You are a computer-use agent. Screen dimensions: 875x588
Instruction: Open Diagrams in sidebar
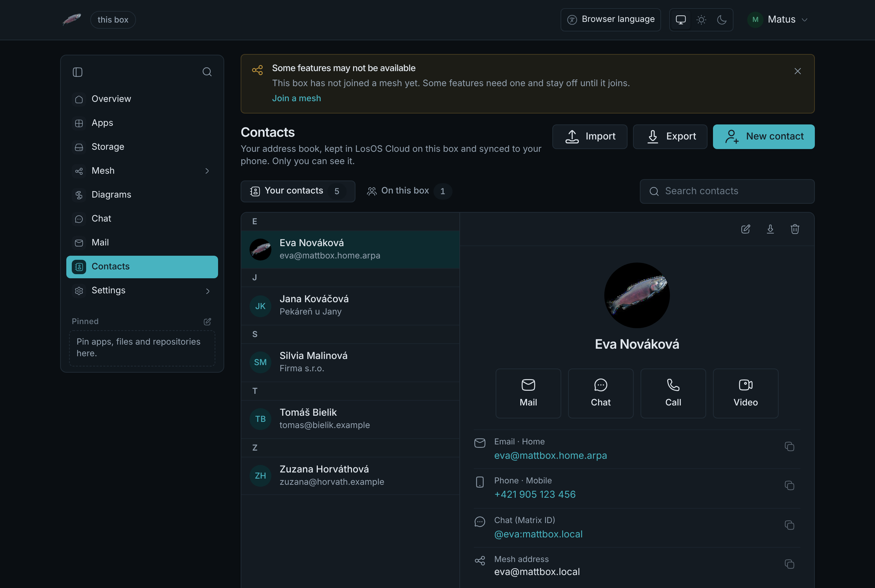point(142,195)
